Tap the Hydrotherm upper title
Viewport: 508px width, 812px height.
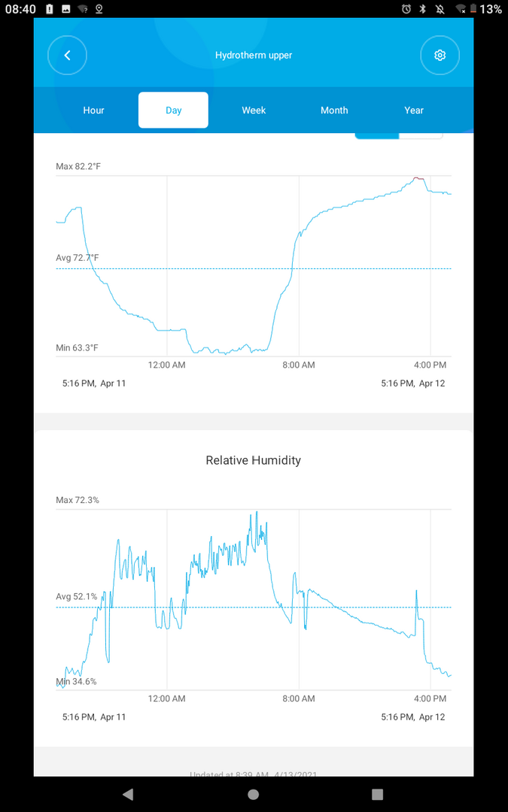[254, 56]
